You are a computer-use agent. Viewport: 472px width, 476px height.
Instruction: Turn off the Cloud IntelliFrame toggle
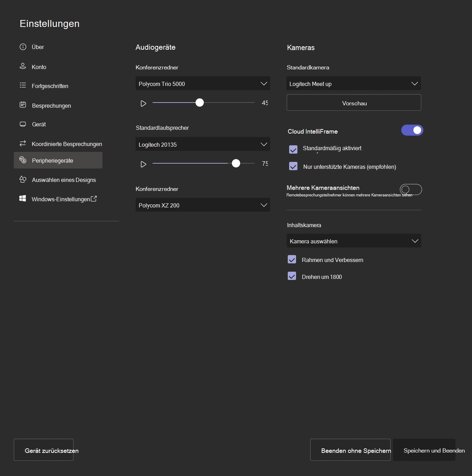(x=412, y=130)
